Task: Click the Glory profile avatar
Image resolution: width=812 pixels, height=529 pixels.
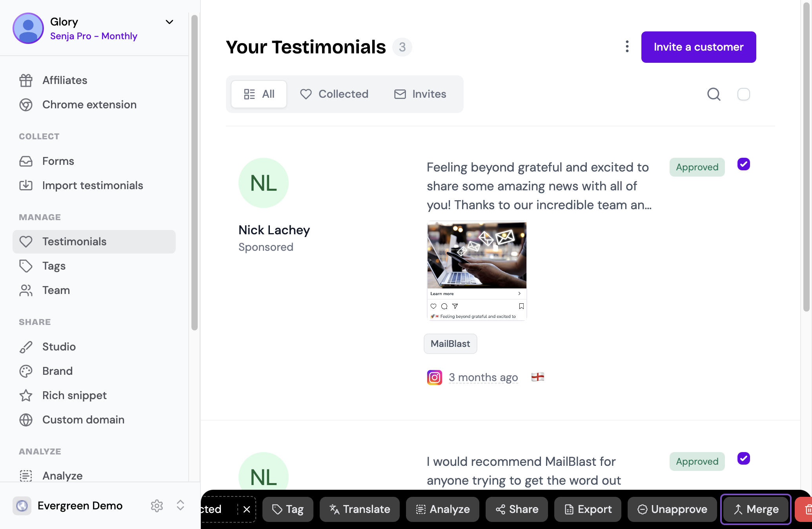Action: (28, 28)
